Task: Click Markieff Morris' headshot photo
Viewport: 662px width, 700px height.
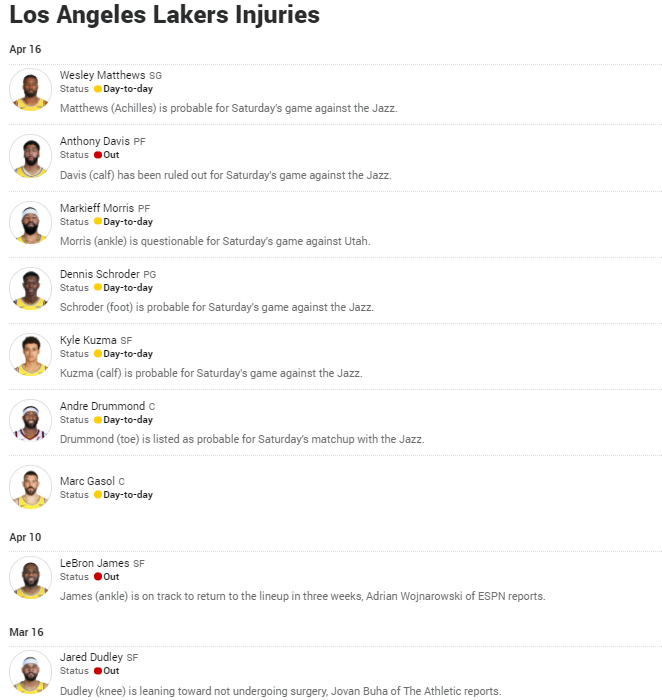Action: coord(30,222)
